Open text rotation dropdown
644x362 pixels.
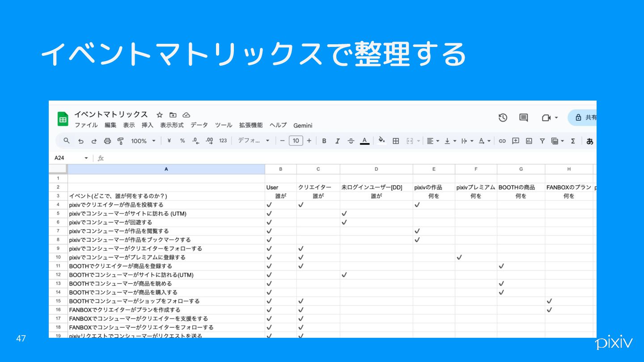coord(485,141)
